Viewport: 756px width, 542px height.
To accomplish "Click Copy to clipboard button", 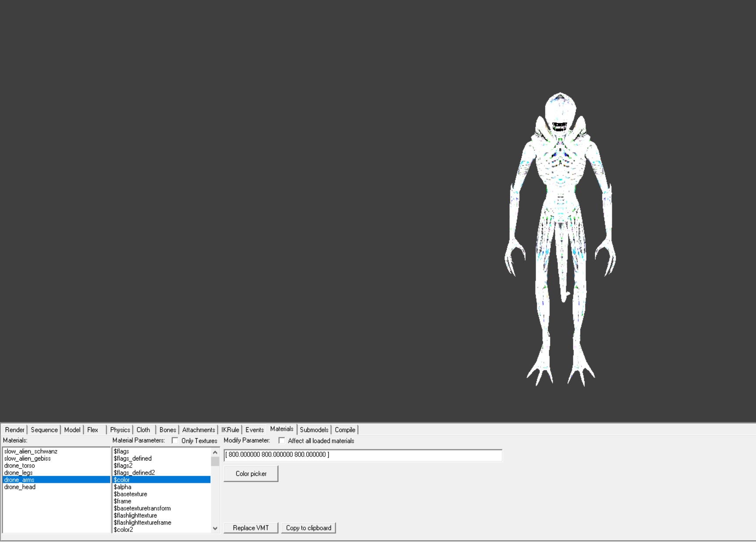I will (x=309, y=528).
